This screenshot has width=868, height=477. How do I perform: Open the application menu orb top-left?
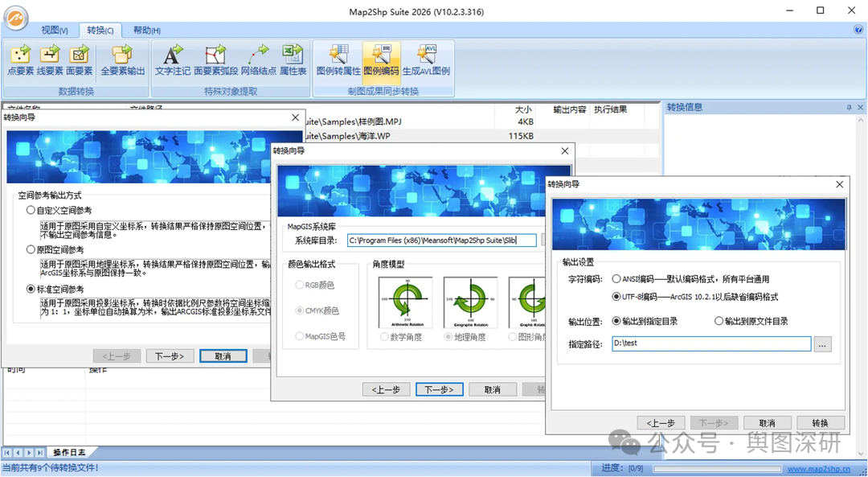15,18
